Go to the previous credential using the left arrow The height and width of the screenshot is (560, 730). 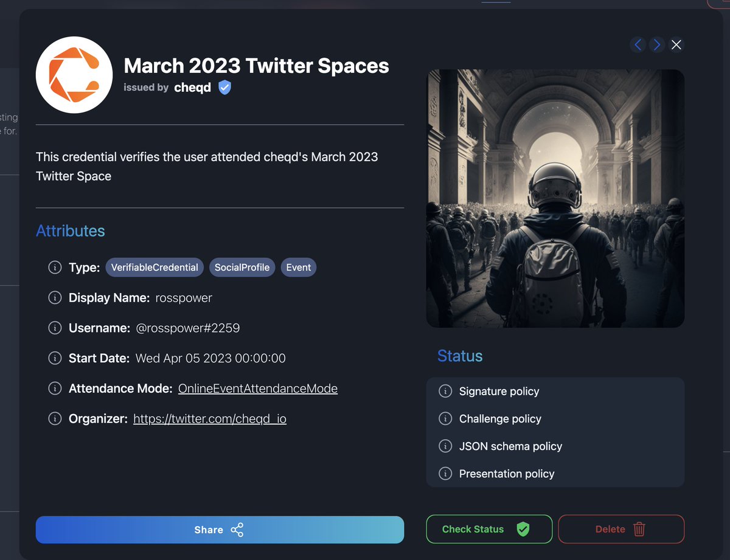[x=638, y=44]
